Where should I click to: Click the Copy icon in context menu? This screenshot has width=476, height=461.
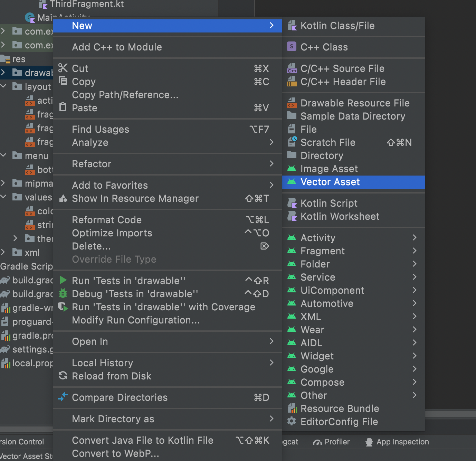coord(63,81)
